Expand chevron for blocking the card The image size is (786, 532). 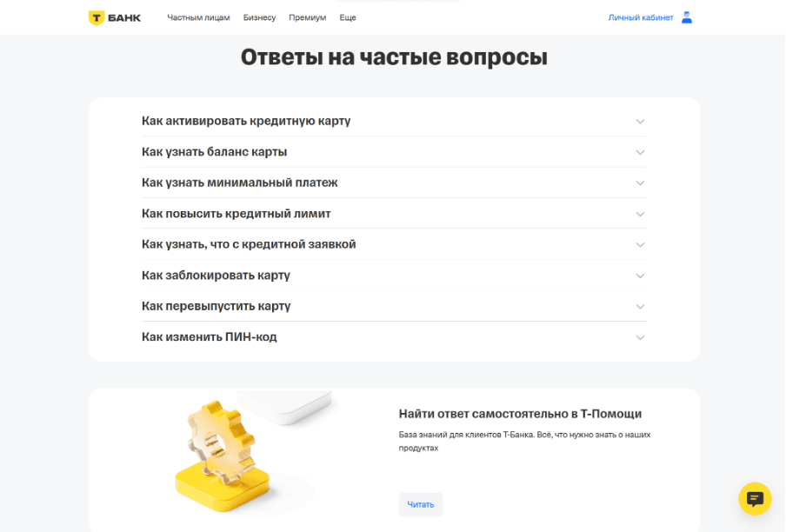640,276
